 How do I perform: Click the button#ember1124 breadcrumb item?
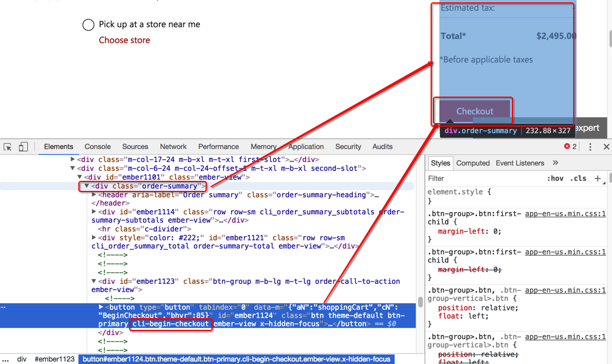(x=237, y=359)
